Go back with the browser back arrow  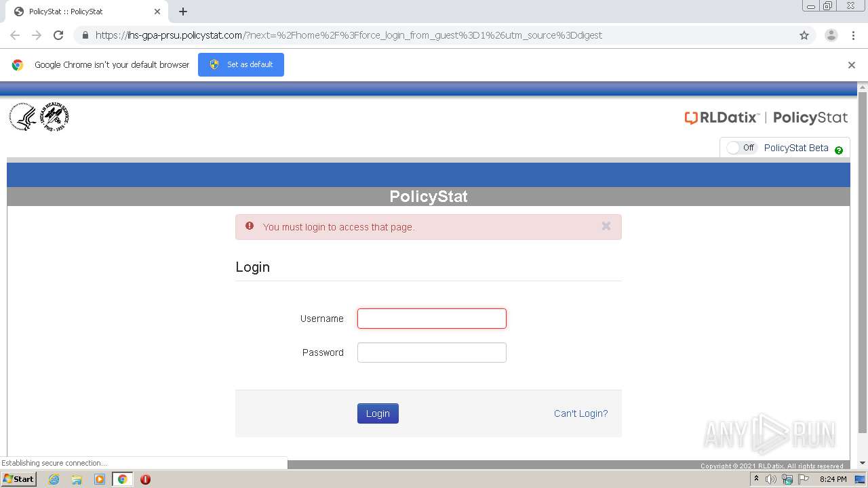15,35
